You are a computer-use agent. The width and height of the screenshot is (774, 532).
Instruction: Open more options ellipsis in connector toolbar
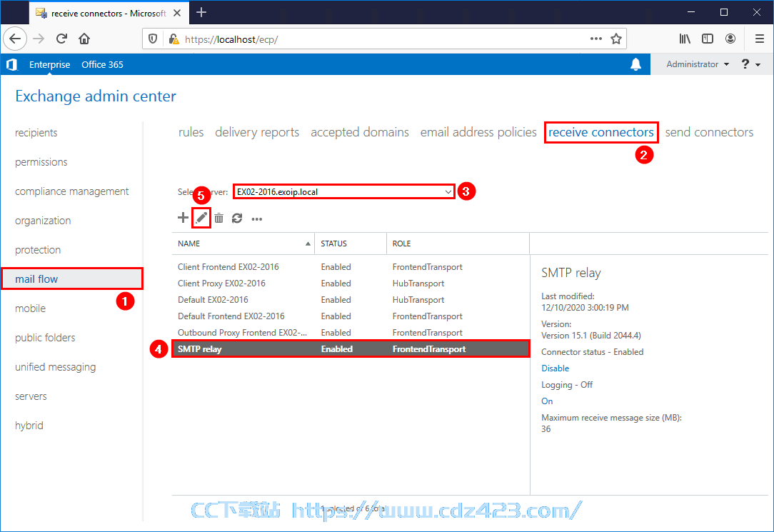[x=256, y=219]
